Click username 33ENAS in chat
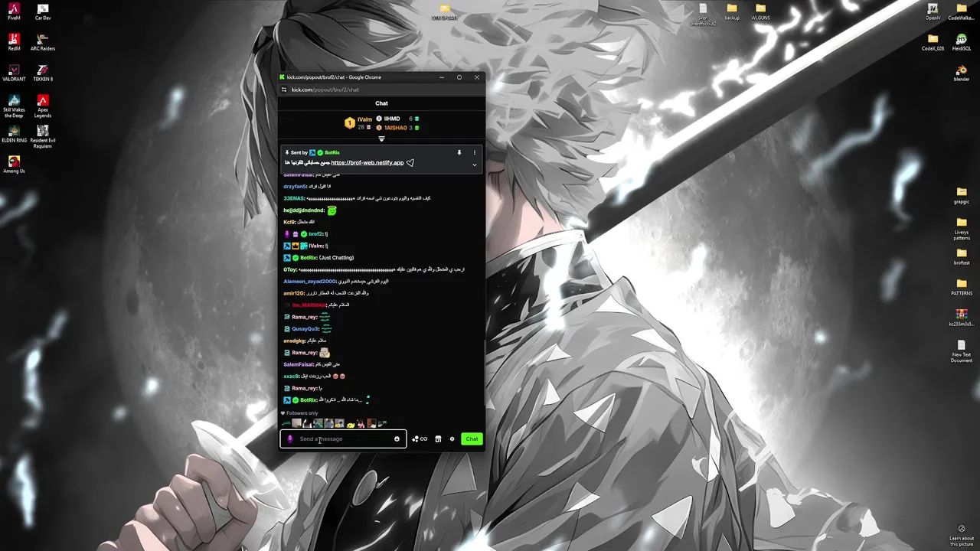 294,198
